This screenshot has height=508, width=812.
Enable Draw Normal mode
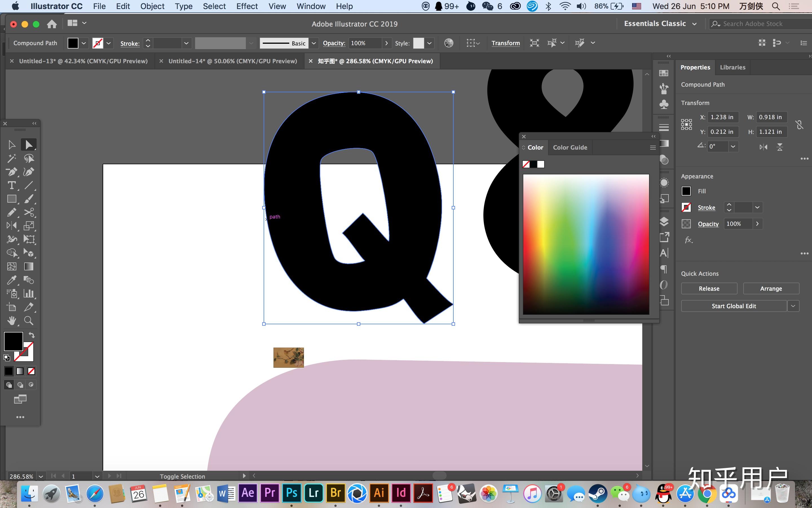point(9,385)
